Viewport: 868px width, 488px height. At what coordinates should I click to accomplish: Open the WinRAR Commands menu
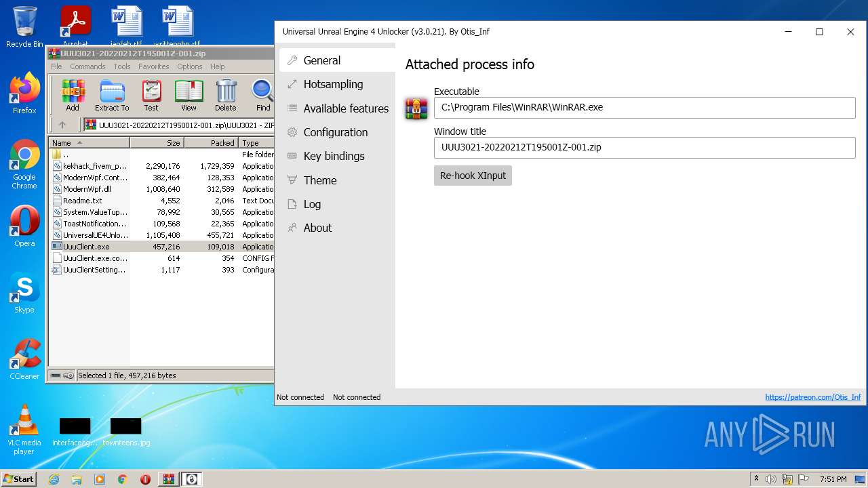(x=87, y=66)
